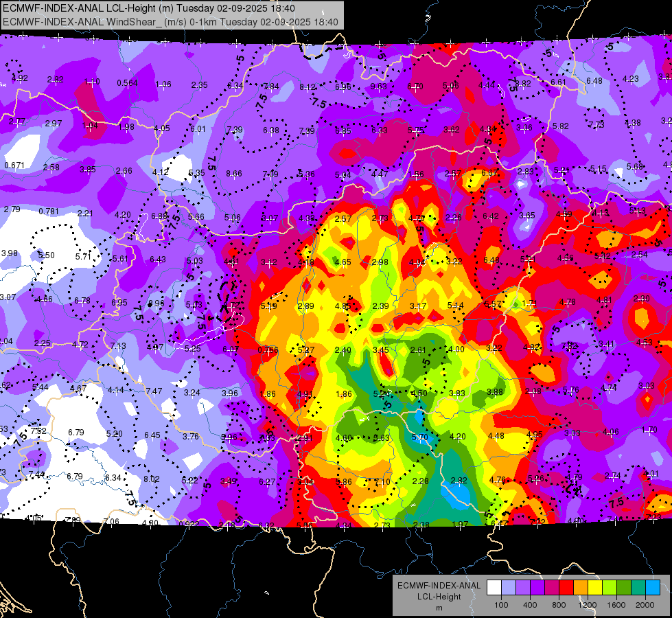Select the bright blue legend swatch
The height and width of the screenshot is (618, 672).
click(653, 588)
